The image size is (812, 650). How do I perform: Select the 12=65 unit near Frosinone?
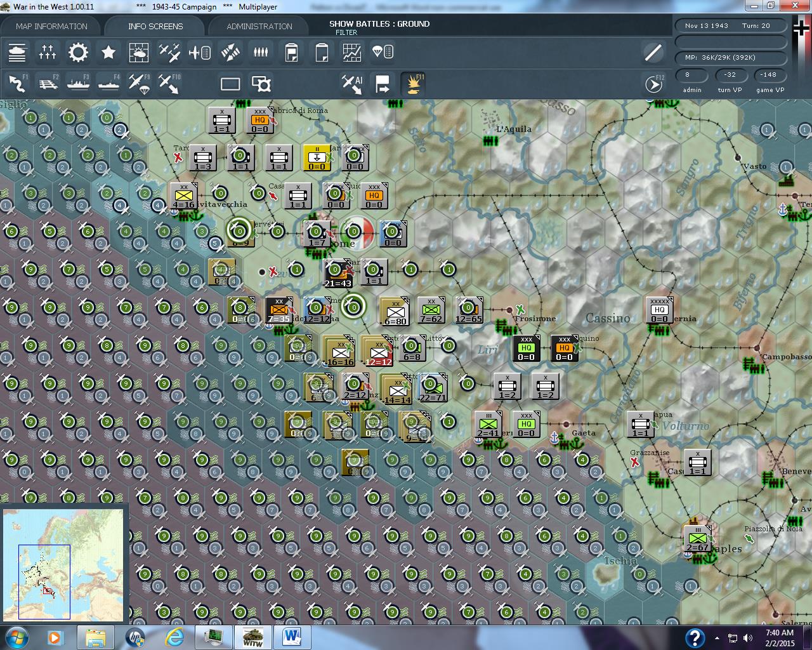pyautogui.click(x=469, y=310)
